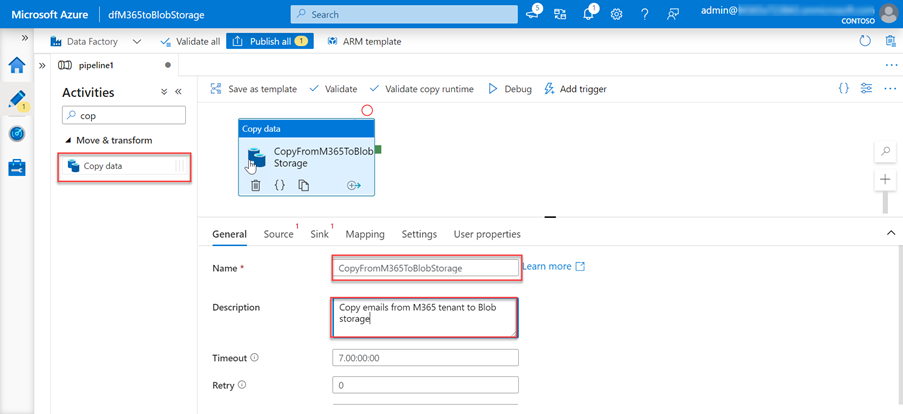Select the Sink tab
Viewport: 903px width, 414px height.
tap(320, 234)
